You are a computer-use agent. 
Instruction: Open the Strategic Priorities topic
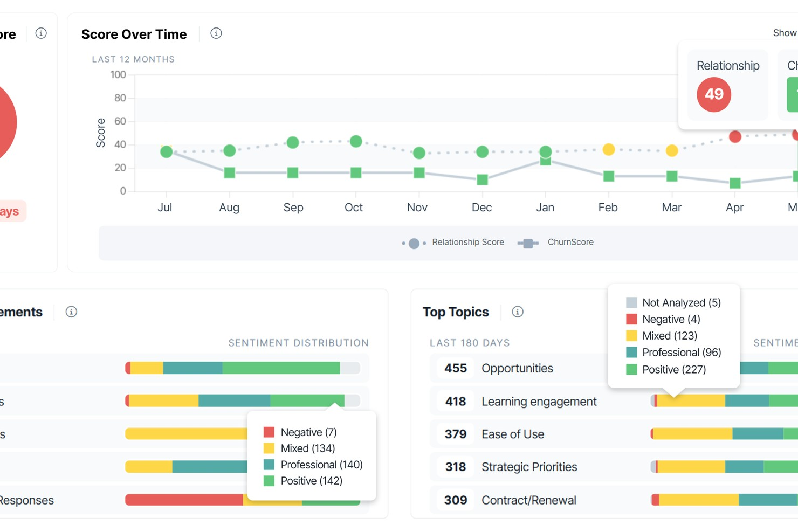point(529,467)
